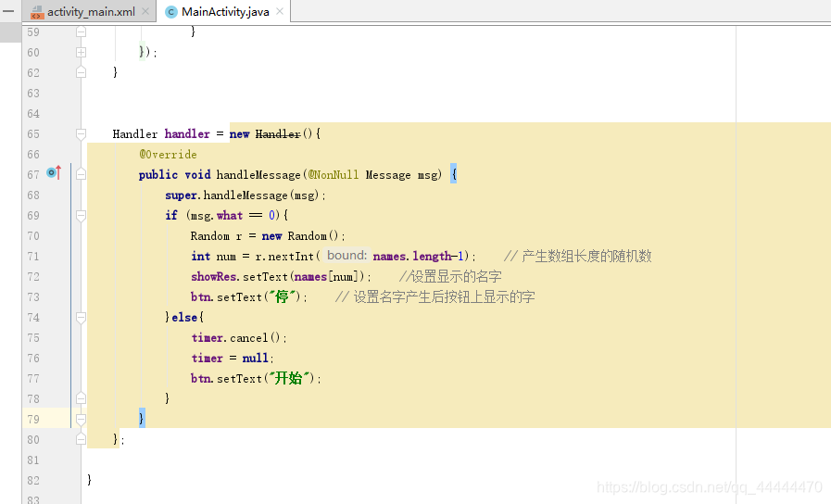831x504 pixels.
Task: Click the override gutter icon on line 67
Action: [54, 172]
